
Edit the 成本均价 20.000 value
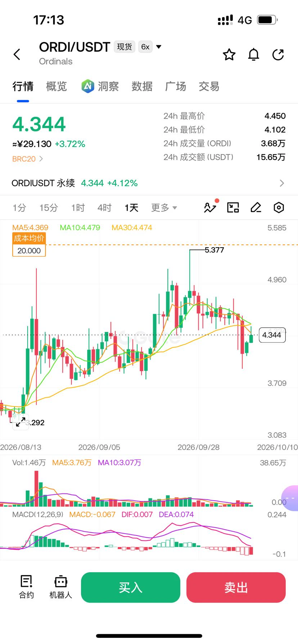coord(29,250)
